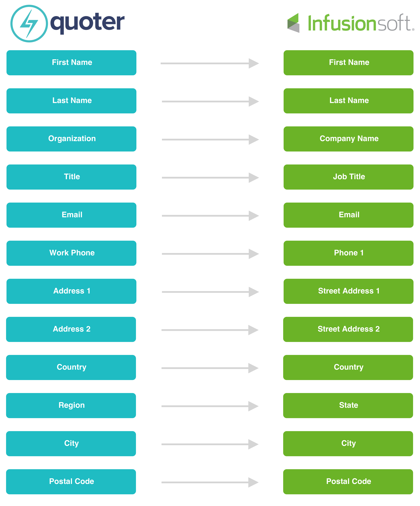Screen dimensions: 420x506
Task: Click the Infusionsoft green logo mark
Action: (x=293, y=23)
